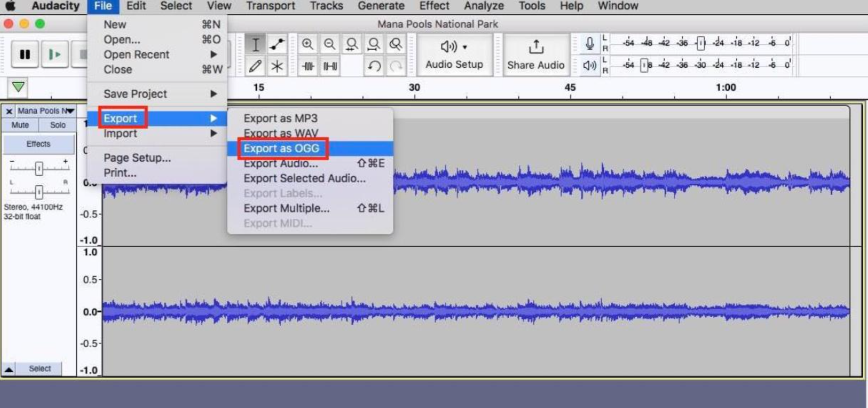Adjust the track pan slider

click(39, 192)
